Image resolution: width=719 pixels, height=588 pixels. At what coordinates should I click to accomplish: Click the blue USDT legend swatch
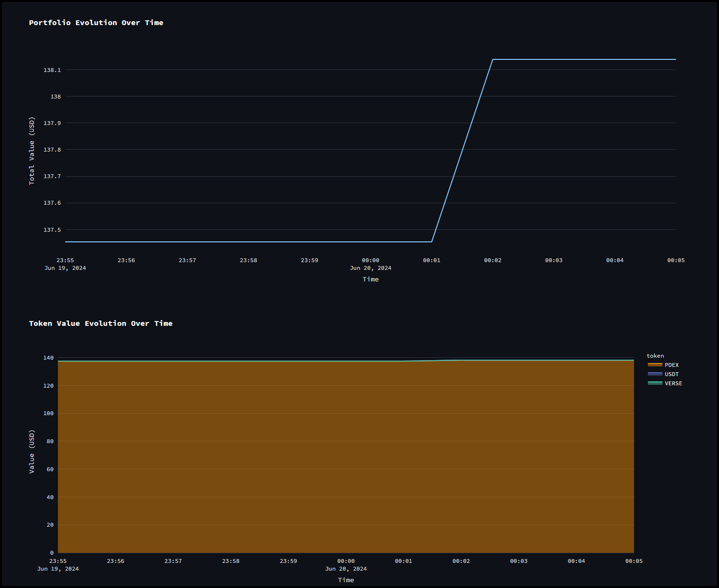tap(655, 374)
